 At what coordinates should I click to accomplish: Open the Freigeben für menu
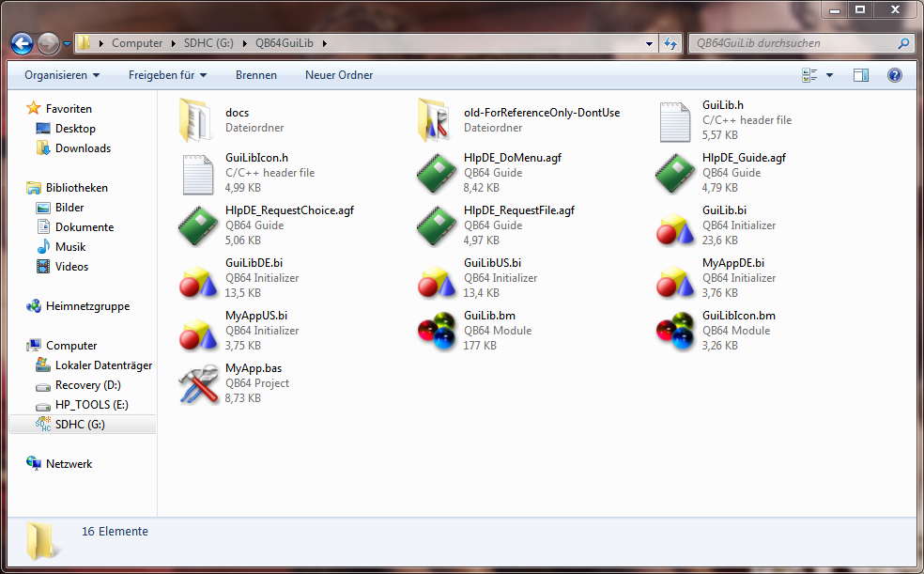coord(167,75)
